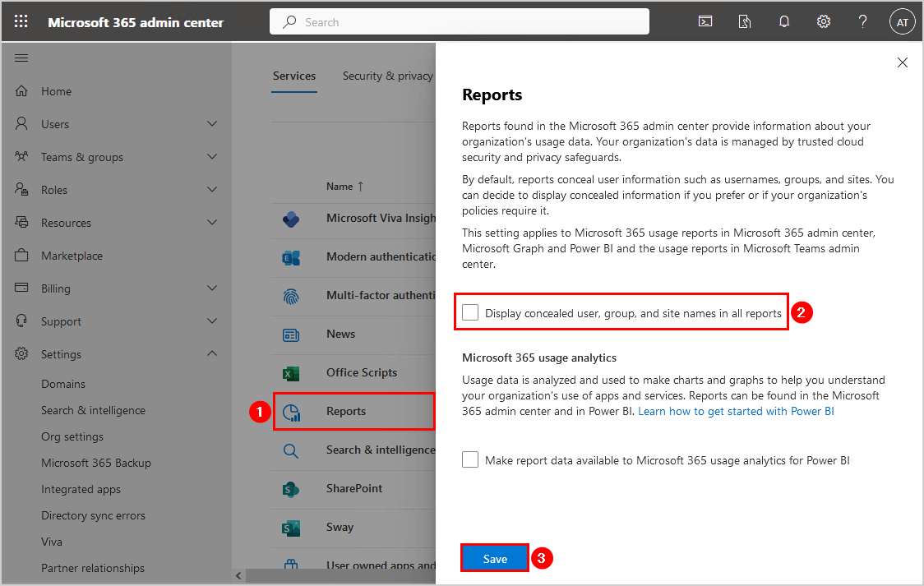The width and height of the screenshot is (924, 586).
Task: Open the settings gear in the header
Action: [x=824, y=22]
